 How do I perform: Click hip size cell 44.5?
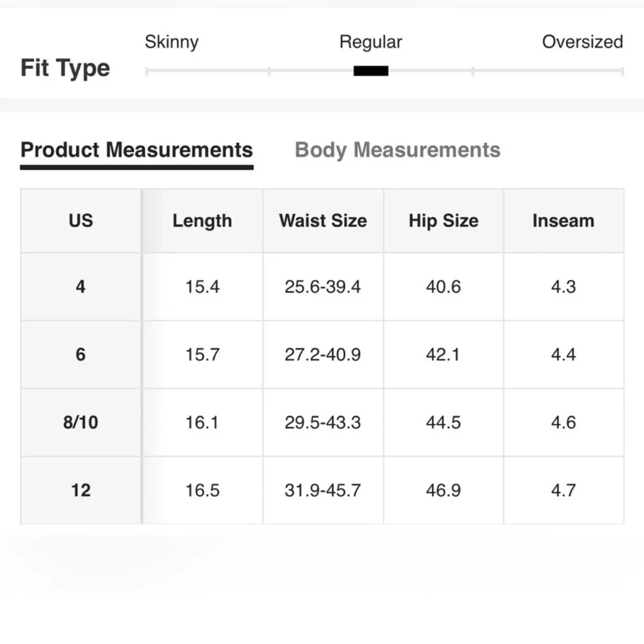[444, 422]
